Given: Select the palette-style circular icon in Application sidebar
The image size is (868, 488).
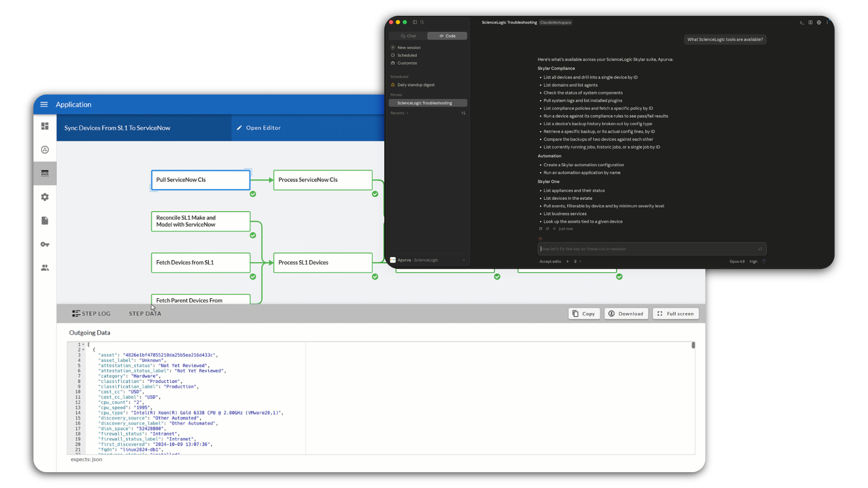Looking at the screenshot, I should pyautogui.click(x=45, y=150).
